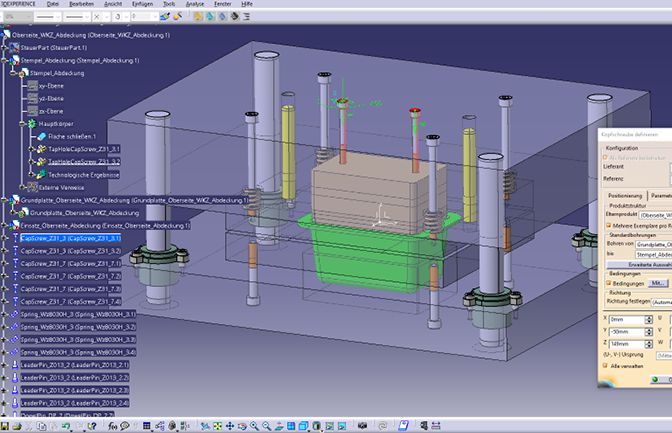This screenshot has height=433, width=672.
Task: Toggle the Bedingungen checkbox
Action: click(x=609, y=283)
